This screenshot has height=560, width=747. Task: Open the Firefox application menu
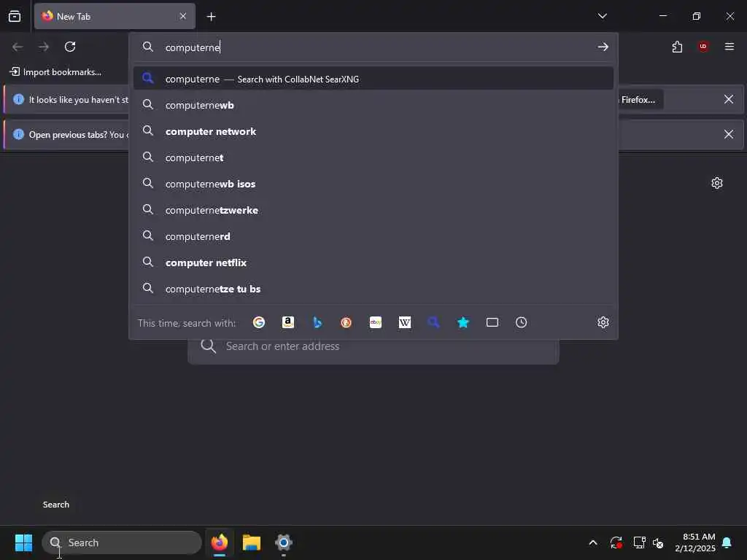[x=729, y=47]
